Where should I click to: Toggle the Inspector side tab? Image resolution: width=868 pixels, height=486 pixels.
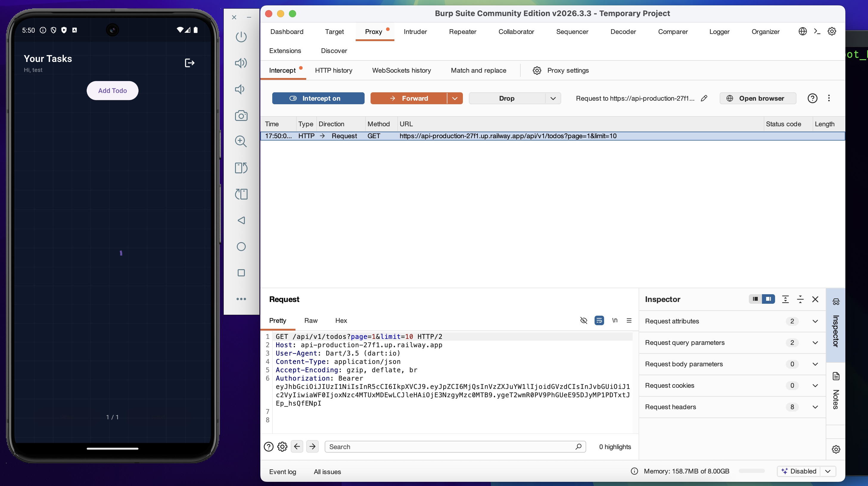point(836,325)
